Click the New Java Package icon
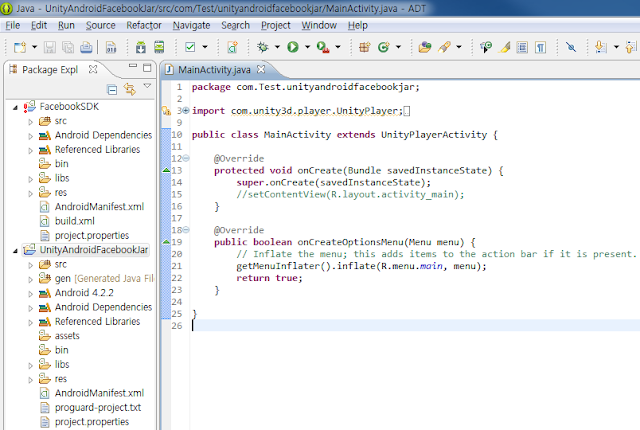Viewport: 640px width, 430px height. 364,47
